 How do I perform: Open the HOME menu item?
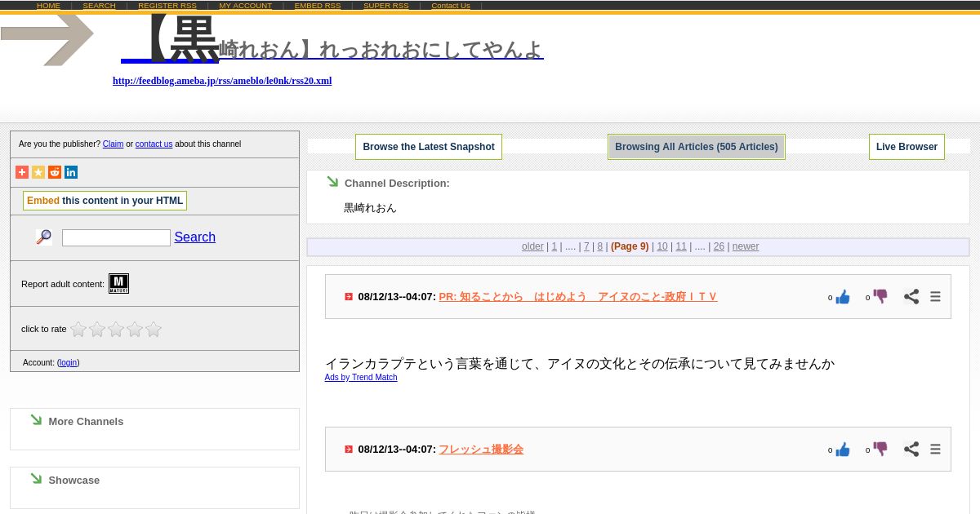[48, 6]
